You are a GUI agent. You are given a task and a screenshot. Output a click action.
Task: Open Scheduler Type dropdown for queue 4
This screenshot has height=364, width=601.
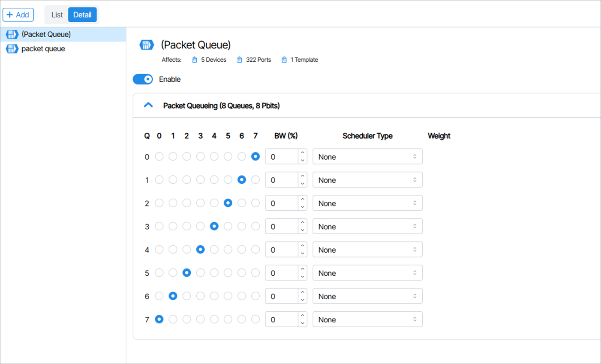[x=367, y=250]
